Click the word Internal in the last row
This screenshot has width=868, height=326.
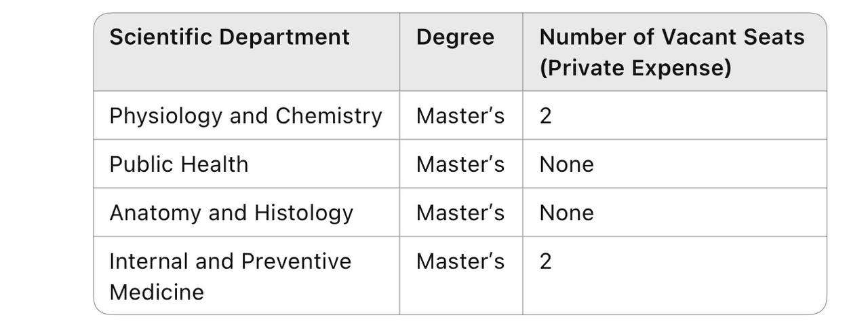coord(149,261)
